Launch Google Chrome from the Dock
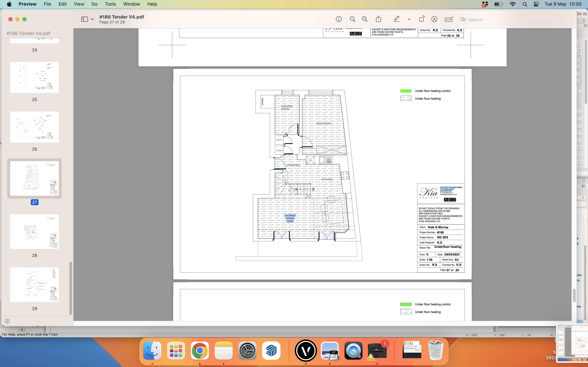This screenshot has height=367, width=588. [x=199, y=351]
